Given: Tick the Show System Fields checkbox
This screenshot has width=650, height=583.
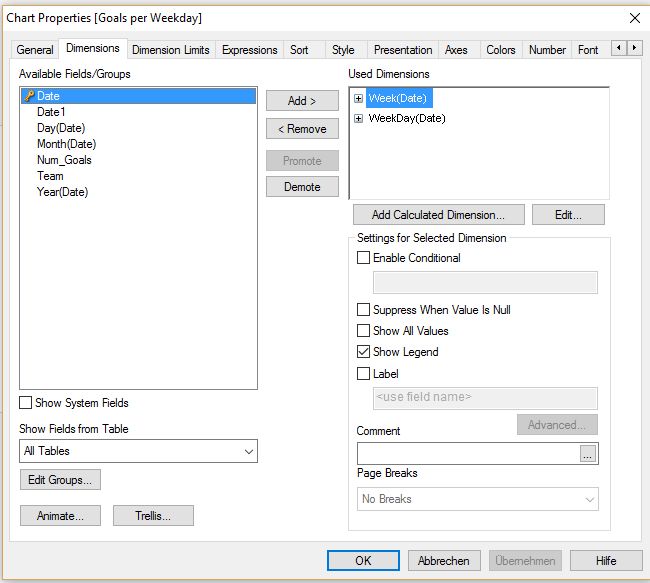Looking at the screenshot, I should [x=26, y=403].
